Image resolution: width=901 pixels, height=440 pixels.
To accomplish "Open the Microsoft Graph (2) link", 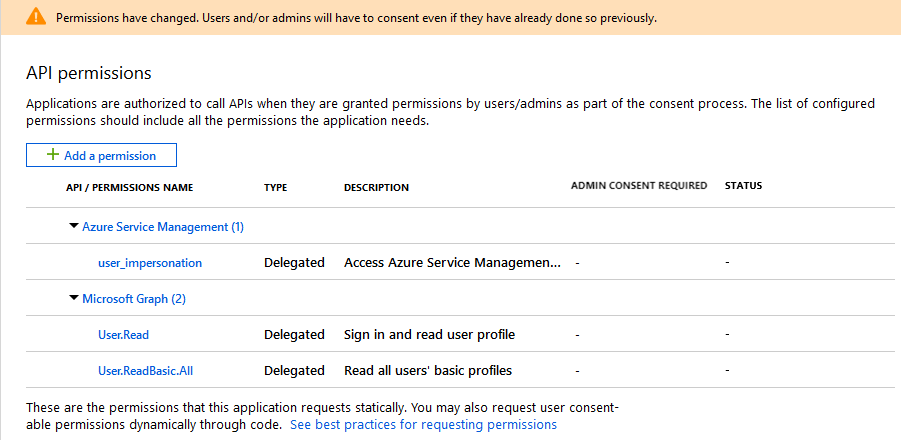I will coord(134,299).
